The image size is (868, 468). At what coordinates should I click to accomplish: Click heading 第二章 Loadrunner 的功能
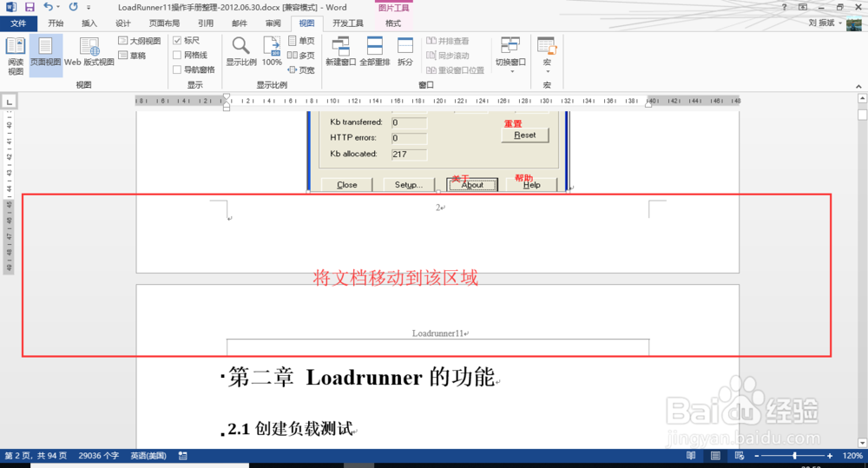click(x=361, y=377)
